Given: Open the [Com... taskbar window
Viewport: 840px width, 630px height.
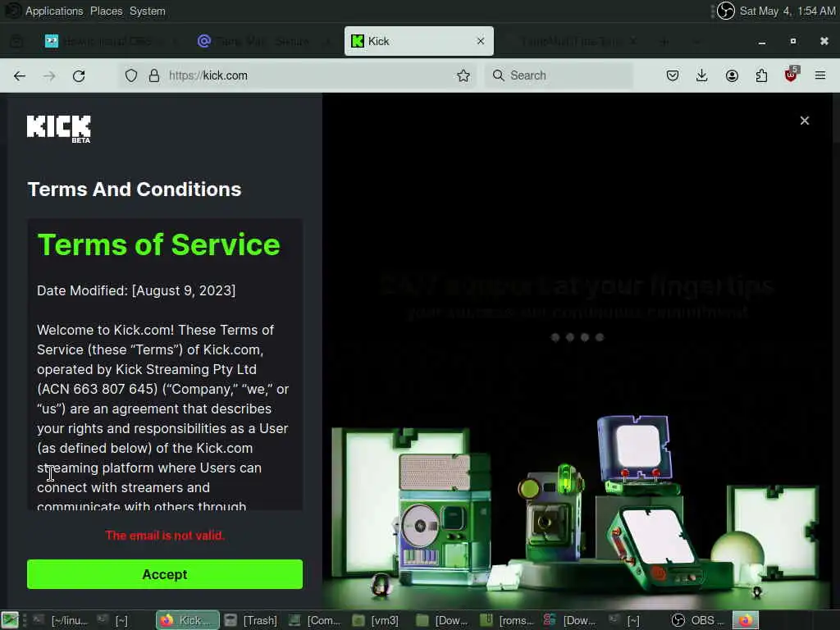Looking at the screenshot, I should point(315,620).
